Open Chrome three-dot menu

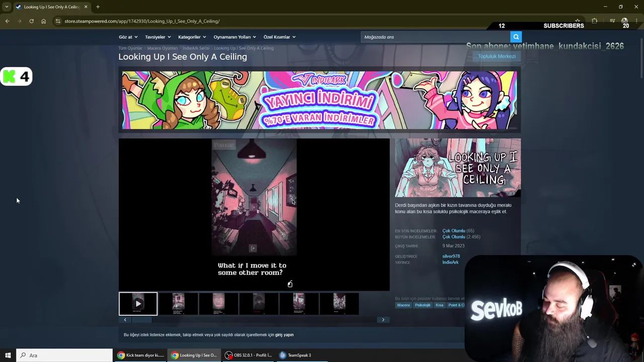pyautogui.click(x=636, y=21)
